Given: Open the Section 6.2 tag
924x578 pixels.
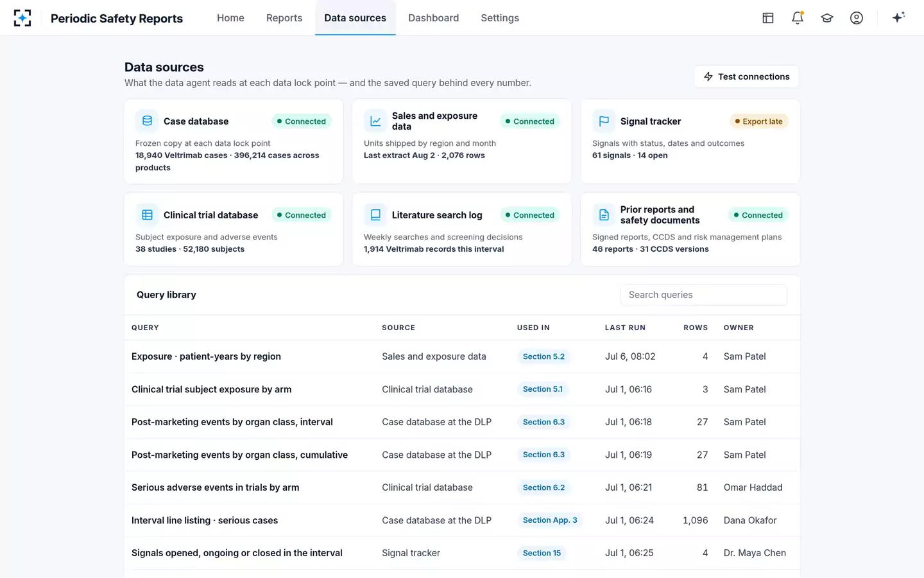Looking at the screenshot, I should click(x=543, y=487).
